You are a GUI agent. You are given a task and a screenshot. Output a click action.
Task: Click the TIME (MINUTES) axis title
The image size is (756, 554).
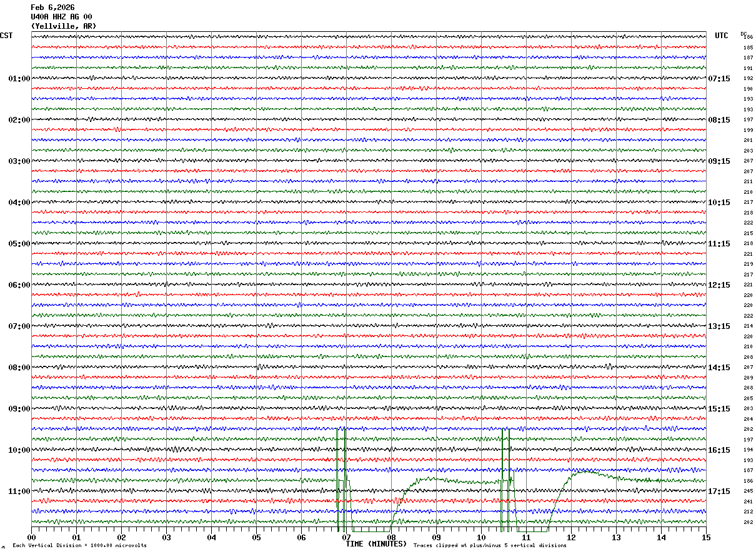(376, 544)
